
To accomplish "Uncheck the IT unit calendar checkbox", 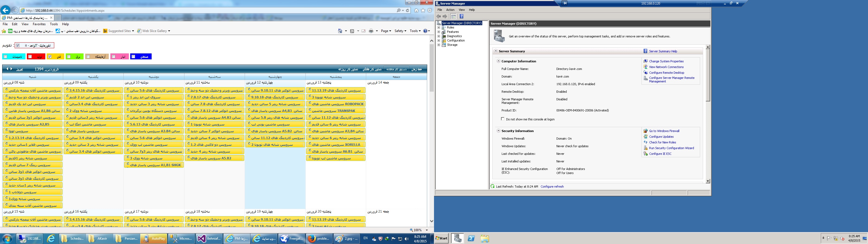I will click(18, 46).
